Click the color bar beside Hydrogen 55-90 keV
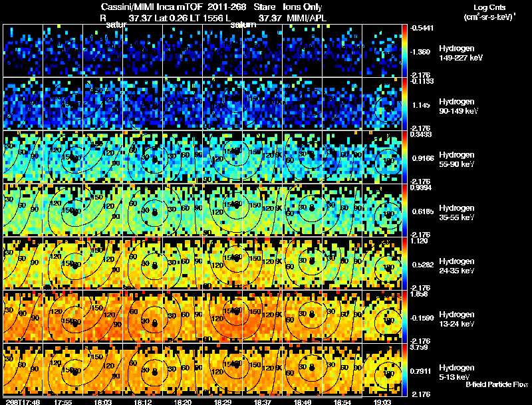Image resolution: width=532 pixels, height=405 pixels. coord(404,157)
